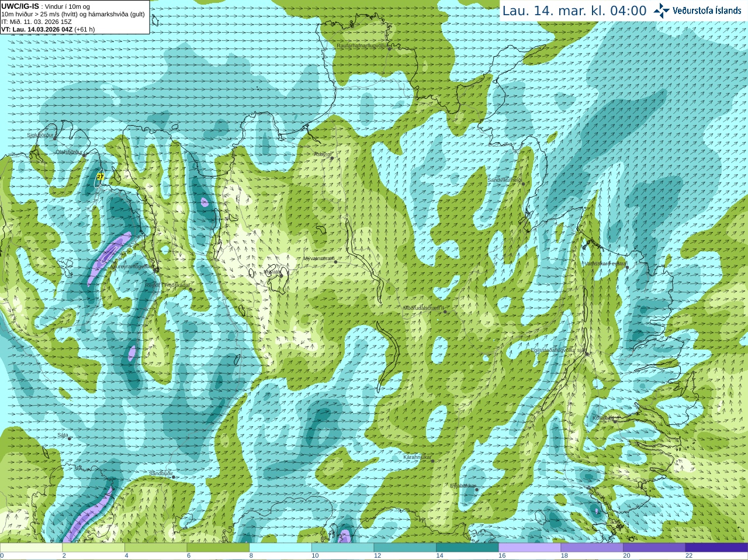Click the 'UWC/IG-IS' model title text
The image size is (748, 560).
coord(20,6)
